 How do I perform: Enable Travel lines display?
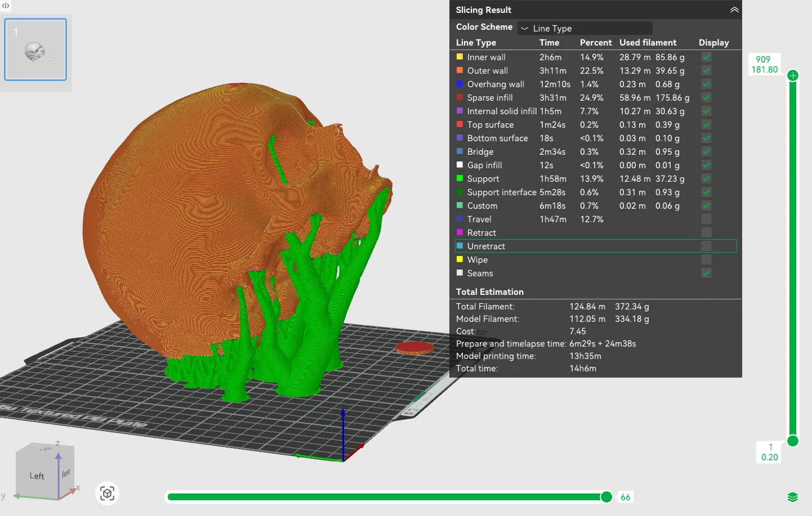click(x=706, y=219)
